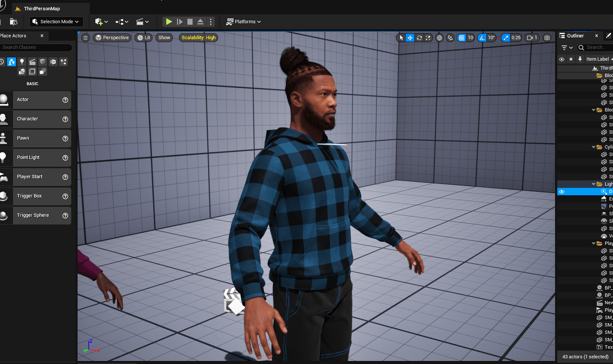Open scale snap value 0.25 menu

[516, 38]
